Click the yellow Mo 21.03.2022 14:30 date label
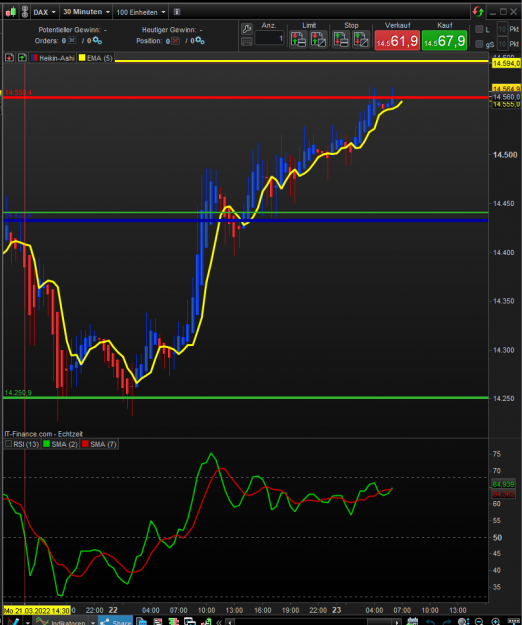522x625 pixels. pyautogui.click(x=37, y=611)
